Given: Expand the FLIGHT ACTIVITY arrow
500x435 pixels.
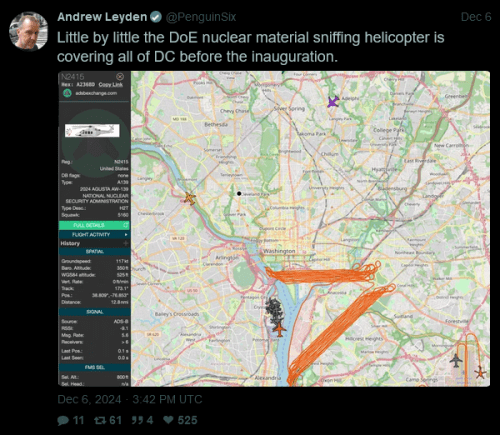Looking at the screenshot, I should pyautogui.click(x=126, y=235).
